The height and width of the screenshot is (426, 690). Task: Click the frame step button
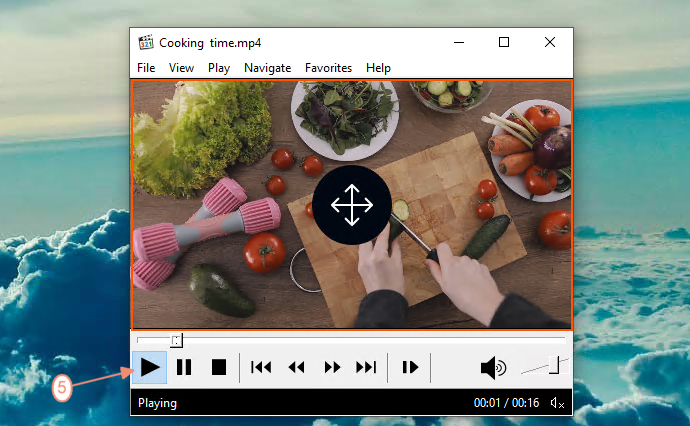[410, 367]
